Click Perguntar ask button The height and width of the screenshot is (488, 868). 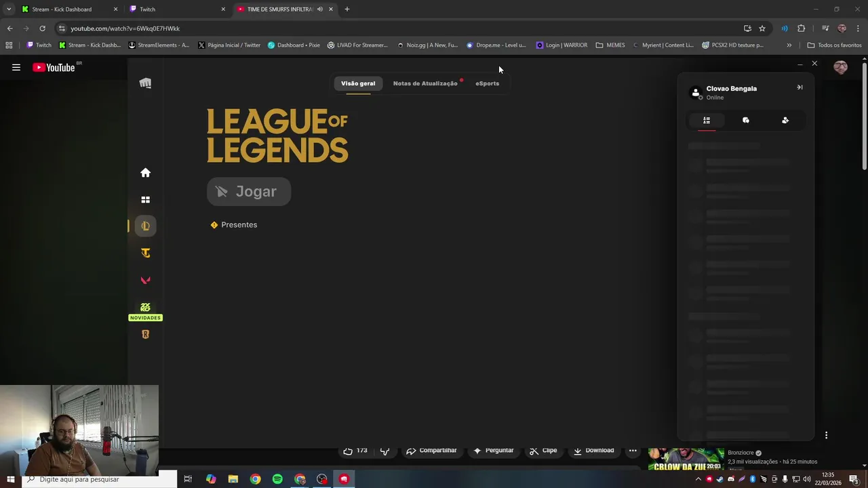(x=493, y=451)
